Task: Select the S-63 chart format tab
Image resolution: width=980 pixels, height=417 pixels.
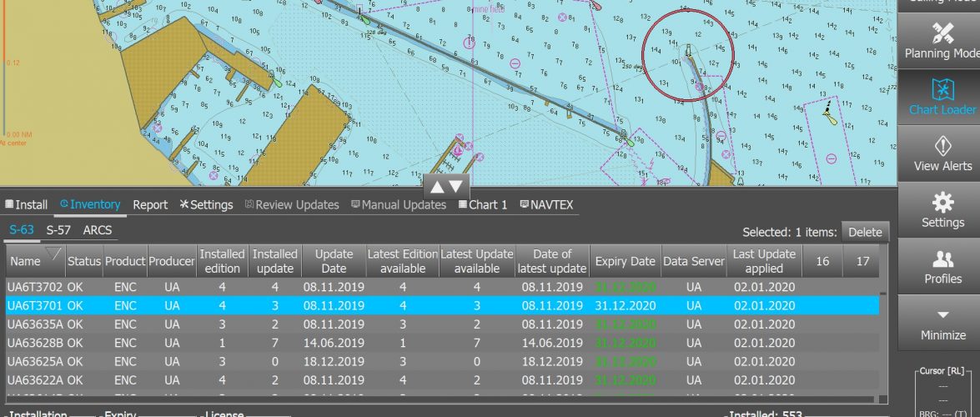Action: [21, 229]
